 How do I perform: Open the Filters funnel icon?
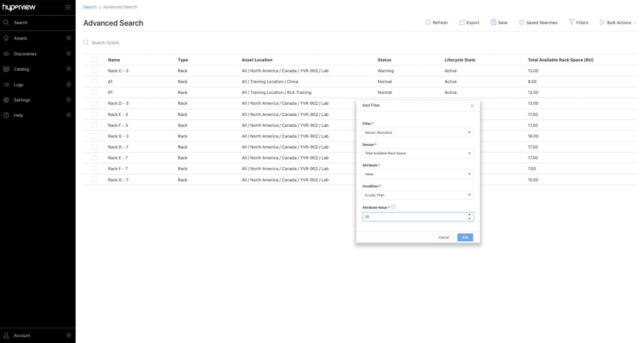[x=571, y=22]
